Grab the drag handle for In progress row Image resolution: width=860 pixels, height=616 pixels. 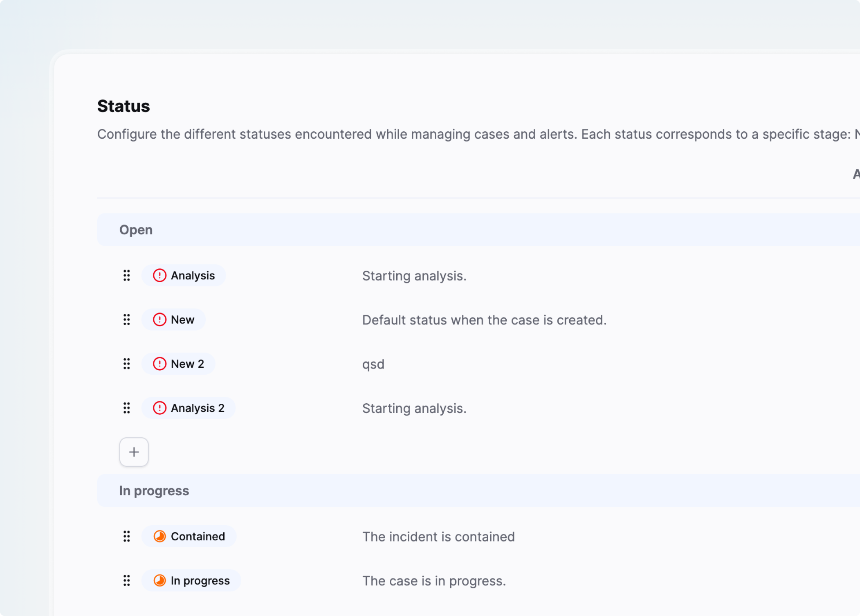(x=127, y=581)
